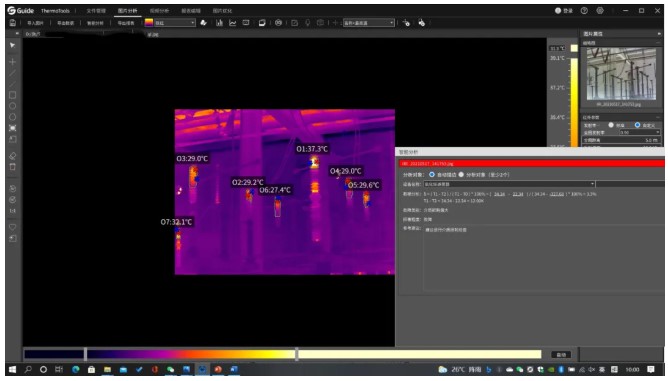Click the 1:1 actual size tool
Screen dimensions: 668x381
pos(12,211)
